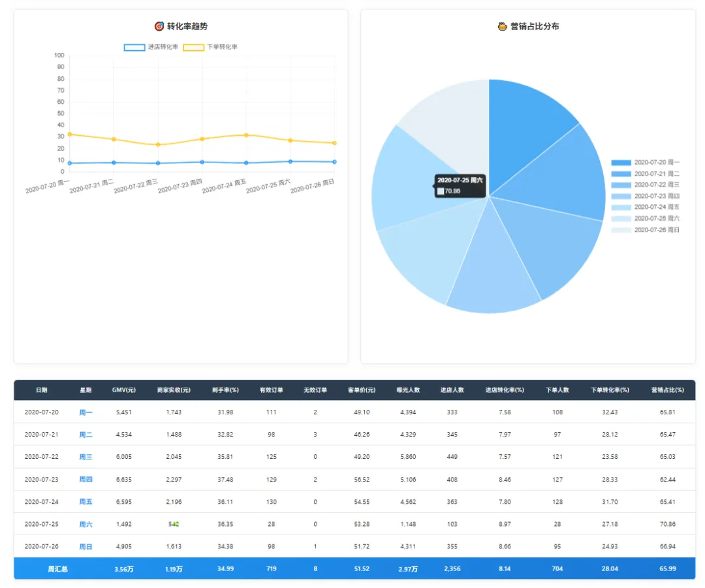705x588 pixels.
Task: Click the 营销占比(%) column header
Action: [x=667, y=390]
